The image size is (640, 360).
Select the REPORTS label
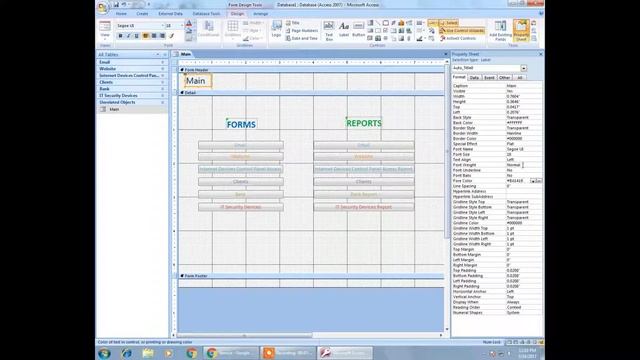click(364, 123)
